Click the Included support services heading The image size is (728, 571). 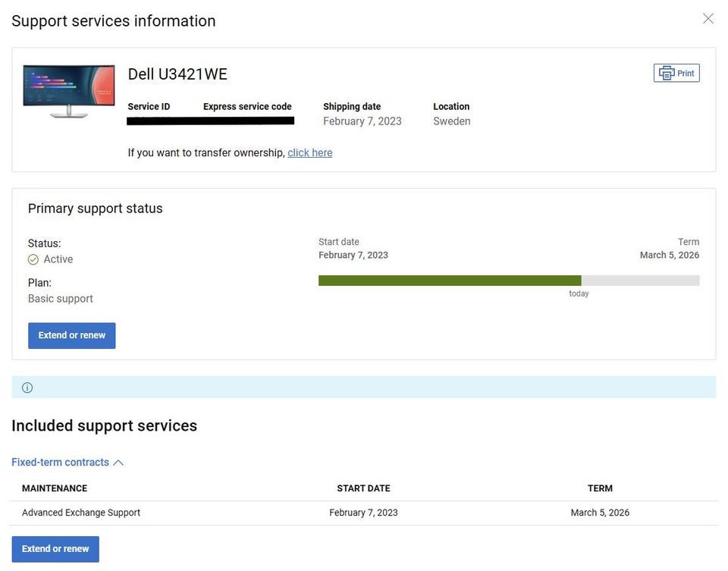105,425
